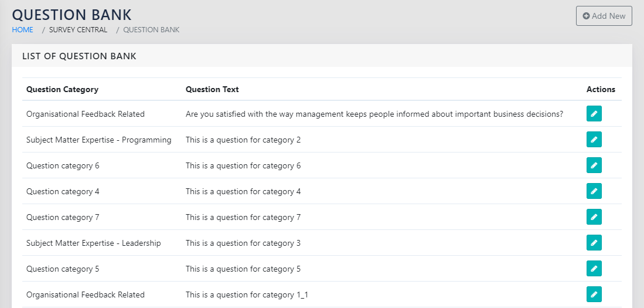This screenshot has height=308, width=644.
Task: Click pencil icon for category 3 question
Action: [x=594, y=243]
